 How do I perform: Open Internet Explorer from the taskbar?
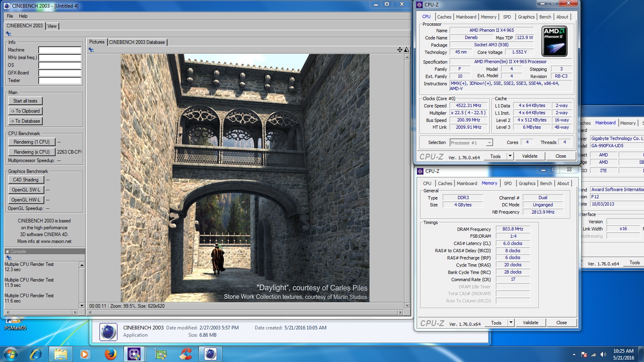point(36,354)
